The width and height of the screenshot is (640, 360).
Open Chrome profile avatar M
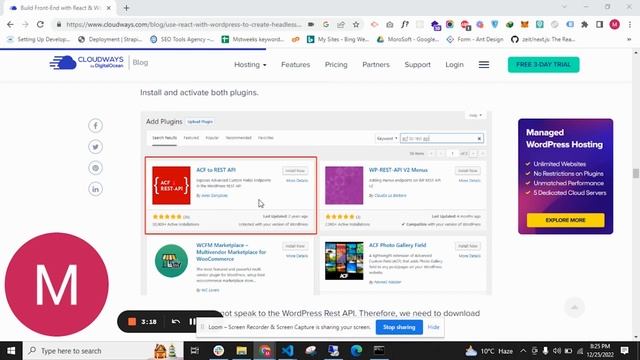click(614, 24)
